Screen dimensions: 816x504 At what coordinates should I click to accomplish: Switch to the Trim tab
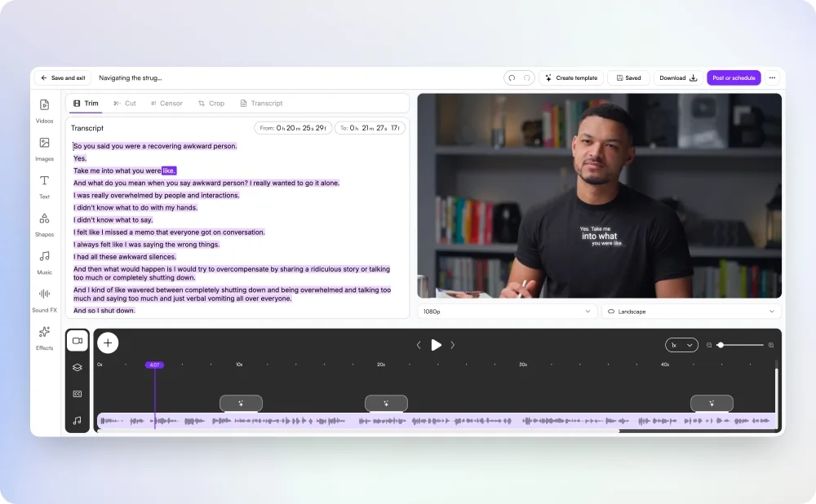(x=86, y=103)
